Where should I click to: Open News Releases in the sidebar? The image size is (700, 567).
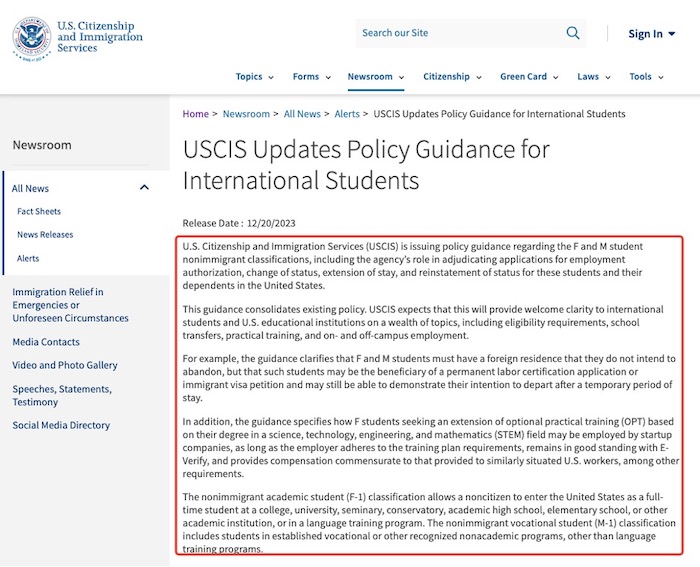click(x=45, y=235)
